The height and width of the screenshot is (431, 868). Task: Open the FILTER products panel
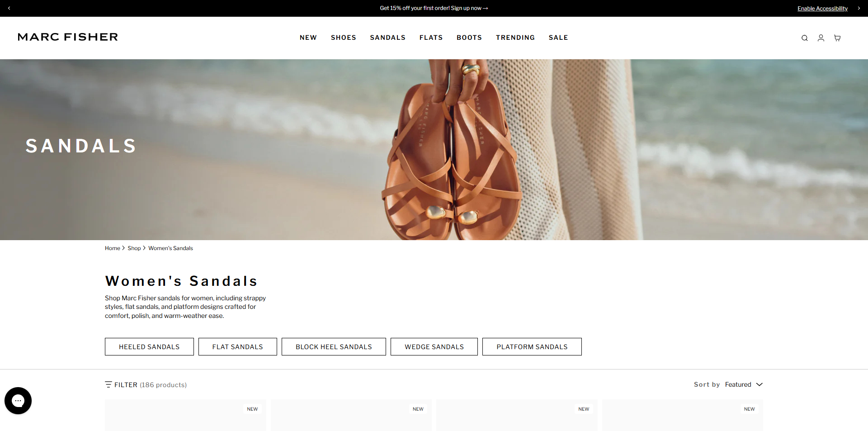tap(146, 385)
